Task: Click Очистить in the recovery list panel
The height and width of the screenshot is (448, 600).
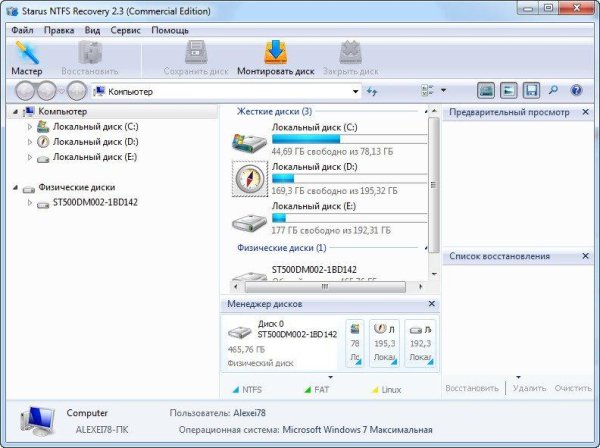Action: tap(573, 388)
